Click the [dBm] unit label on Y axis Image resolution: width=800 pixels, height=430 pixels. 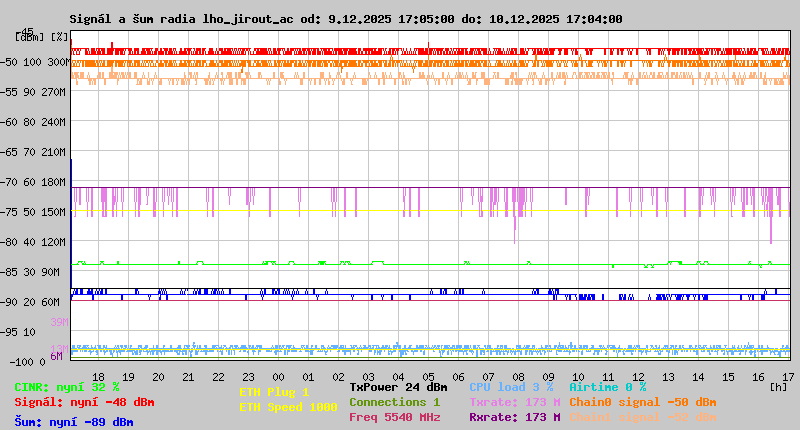30,36
